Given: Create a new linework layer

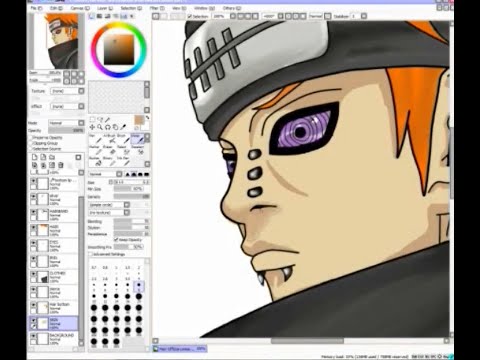Looking at the screenshot, I should point(43,157).
